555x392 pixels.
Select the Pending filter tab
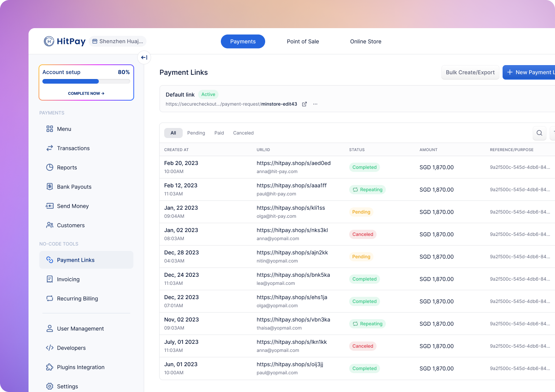pyautogui.click(x=196, y=133)
